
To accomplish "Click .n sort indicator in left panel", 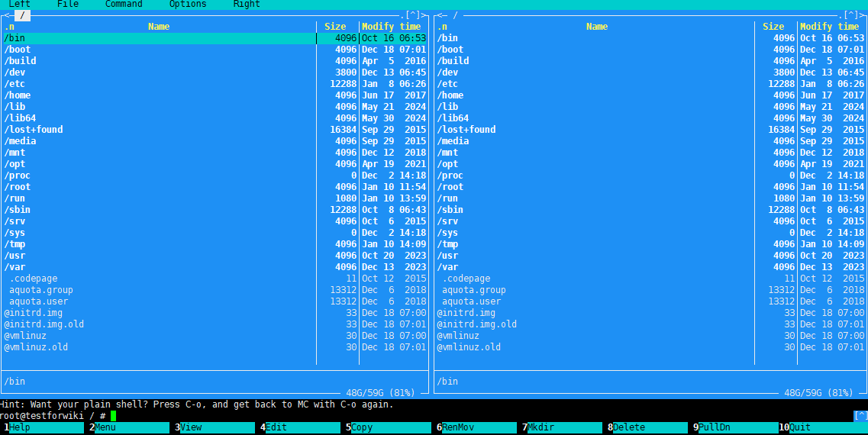I will pos(9,27).
